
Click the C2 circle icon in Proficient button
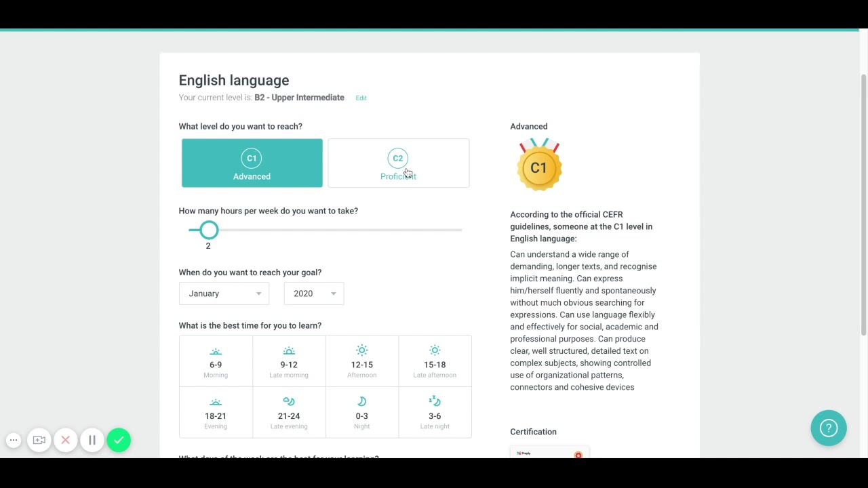(x=398, y=158)
